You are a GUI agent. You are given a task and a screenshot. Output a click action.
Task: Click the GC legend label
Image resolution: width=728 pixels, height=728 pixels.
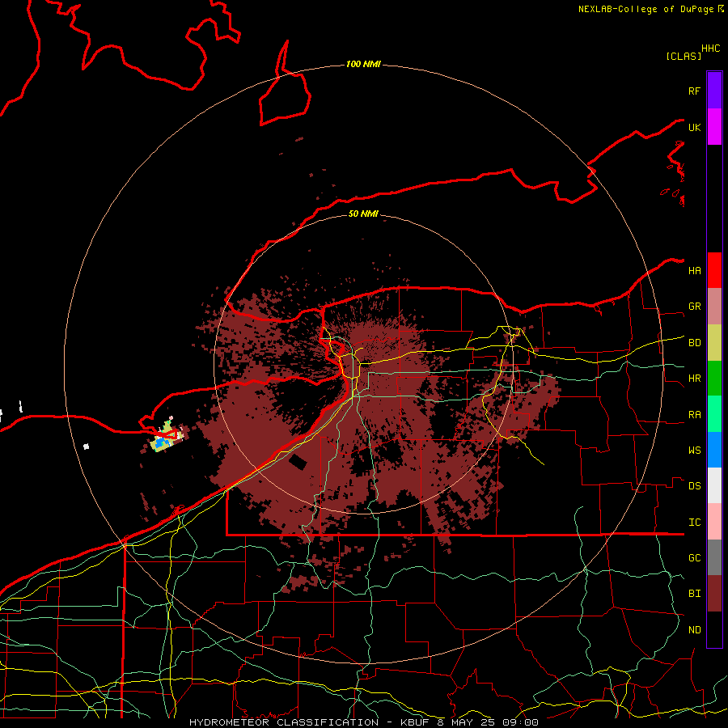pos(694,558)
